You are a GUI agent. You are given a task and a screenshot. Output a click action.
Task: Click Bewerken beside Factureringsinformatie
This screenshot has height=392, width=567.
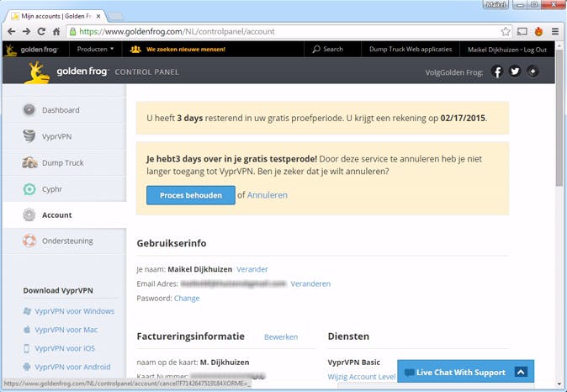[x=281, y=337]
